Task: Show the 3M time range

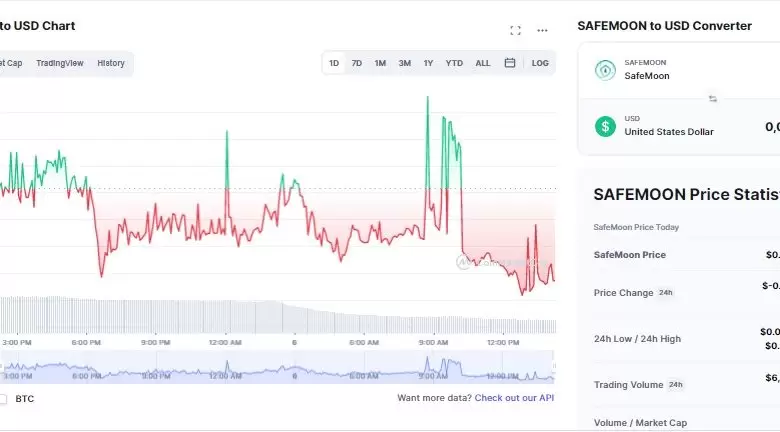Action: click(x=404, y=63)
